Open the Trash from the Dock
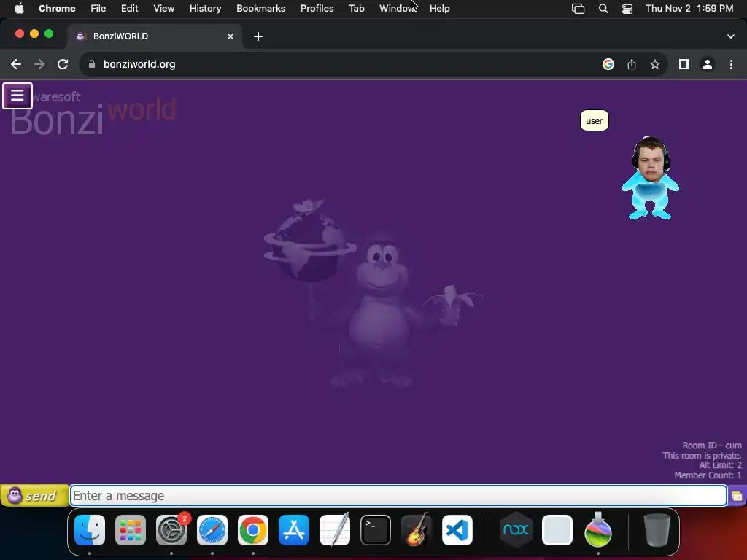This screenshot has width=747, height=560. click(657, 530)
